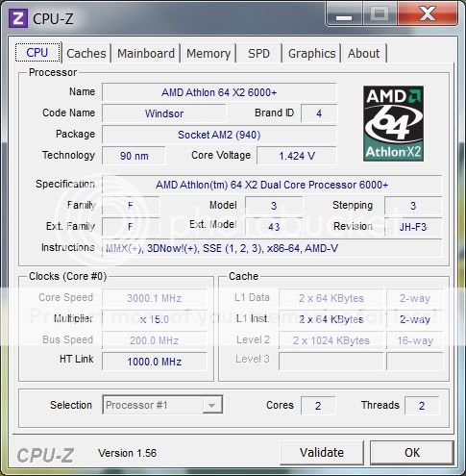The height and width of the screenshot is (476, 466).
Task: Click the Ext. Model value 43
Action: [274, 227]
